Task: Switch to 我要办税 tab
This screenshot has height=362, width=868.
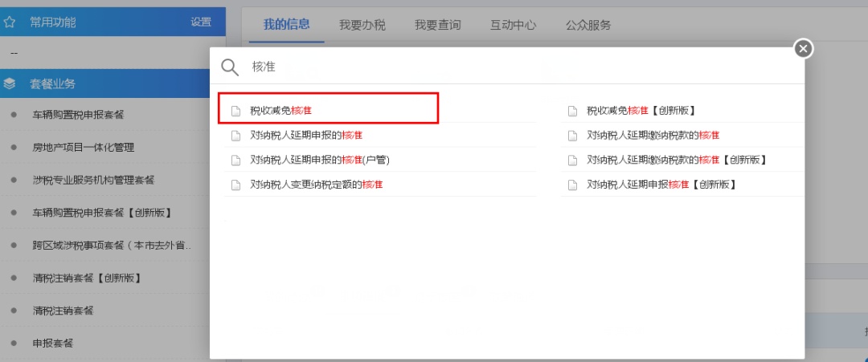Action: coord(362,25)
